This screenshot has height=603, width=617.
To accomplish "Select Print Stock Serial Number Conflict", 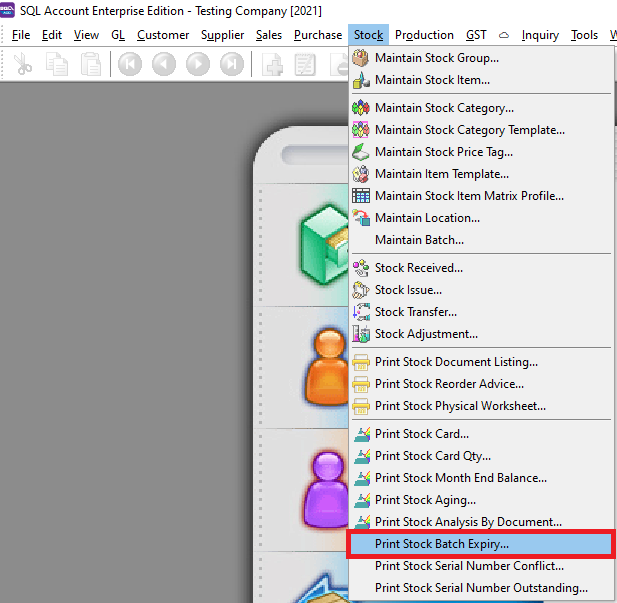I will [469, 566].
